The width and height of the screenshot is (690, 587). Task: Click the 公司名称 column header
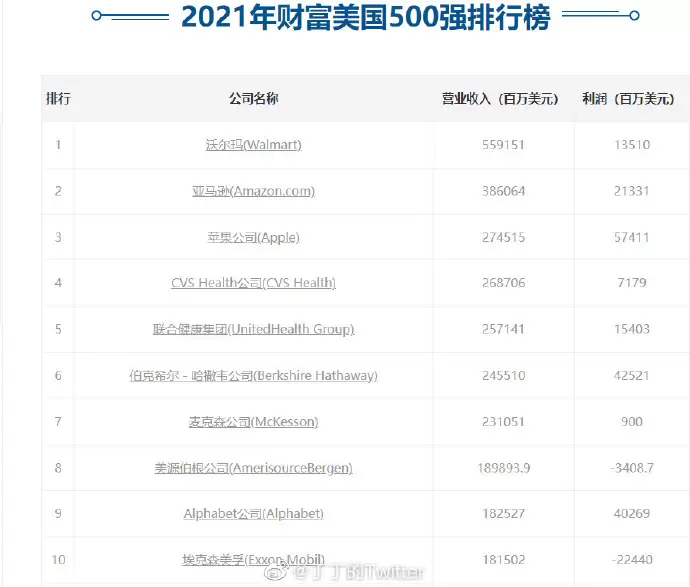(253, 99)
